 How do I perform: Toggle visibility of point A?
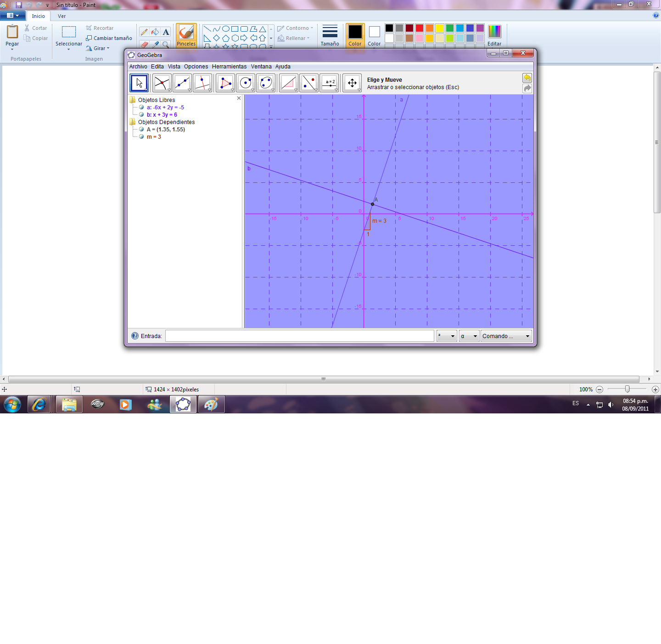pos(141,129)
